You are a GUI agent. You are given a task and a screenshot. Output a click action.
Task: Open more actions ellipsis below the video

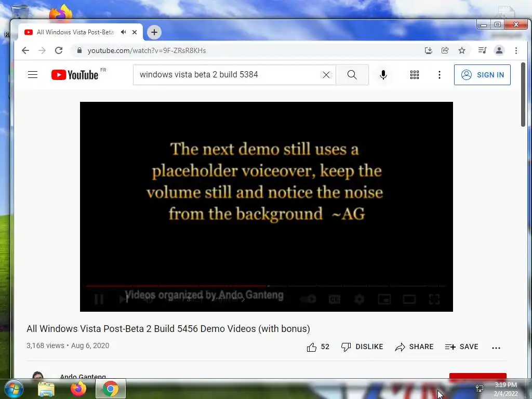(x=496, y=348)
